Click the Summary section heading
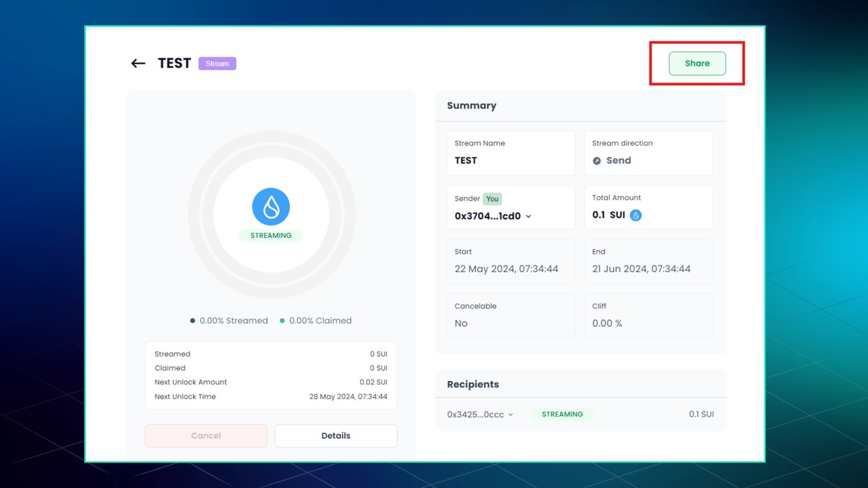The width and height of the screenshot is (868, 488). [472, 106]
